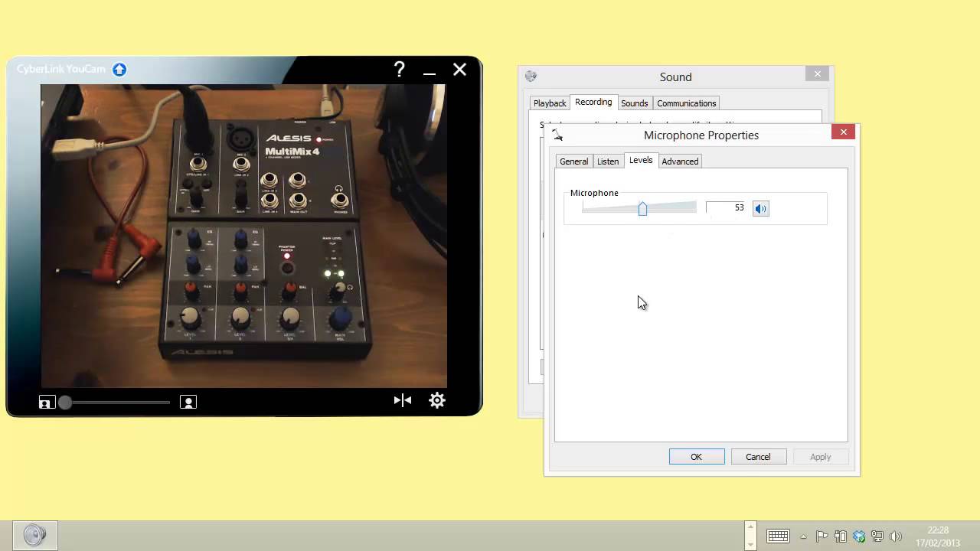Show hidden system tray icons
The image size is (980, 551).
point(803,536)
